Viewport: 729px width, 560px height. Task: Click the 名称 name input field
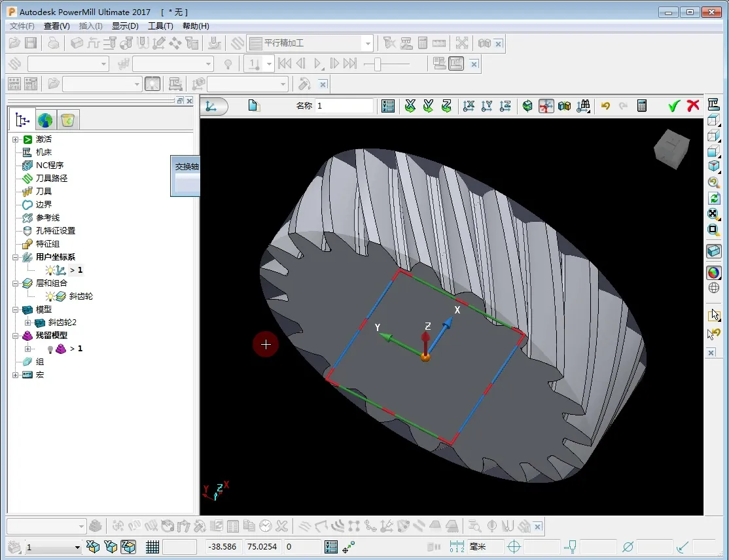[344, 106]
